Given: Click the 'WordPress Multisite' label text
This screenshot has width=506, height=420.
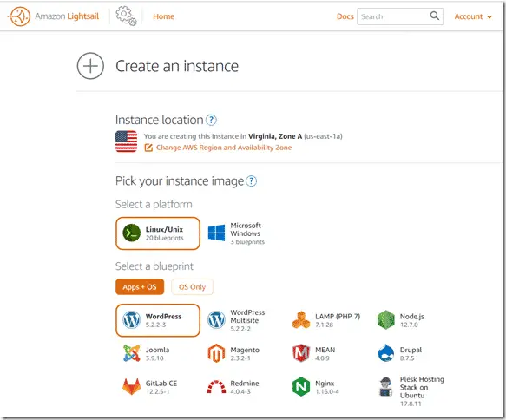Looking at the screenshot, I should coord(247,317).
